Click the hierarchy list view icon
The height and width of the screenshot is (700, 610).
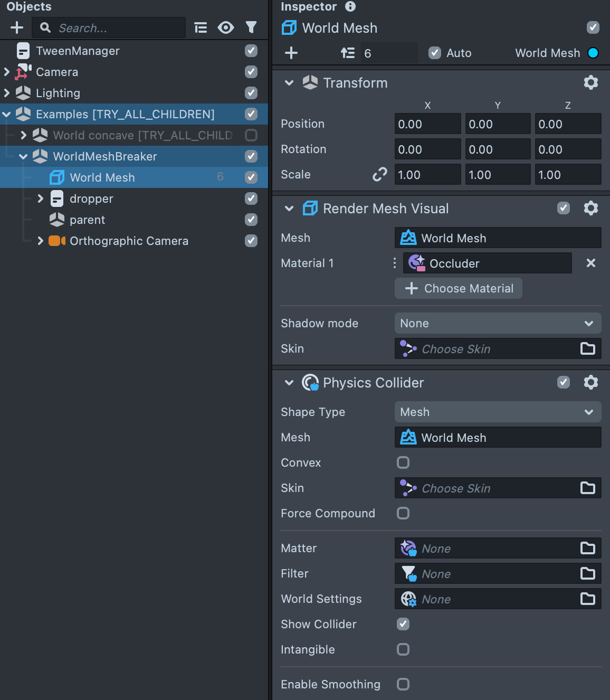point(201,27)
